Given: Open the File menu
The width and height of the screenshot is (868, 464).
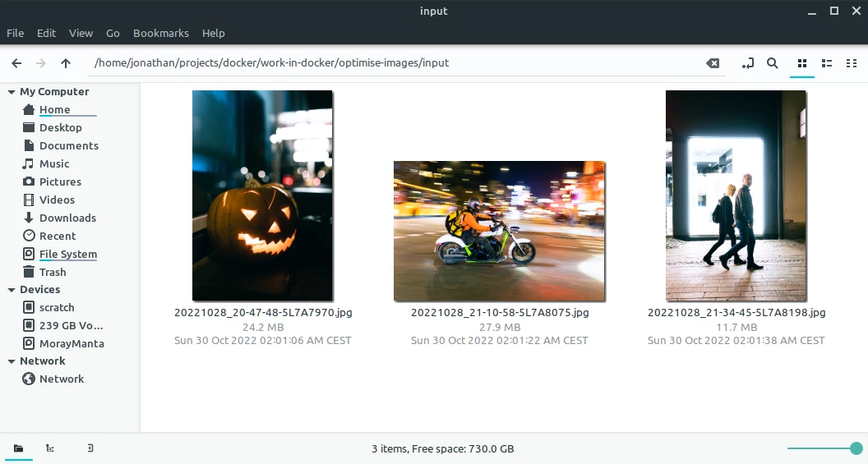Looking at the screenshot, I should (x=15, y=33).
